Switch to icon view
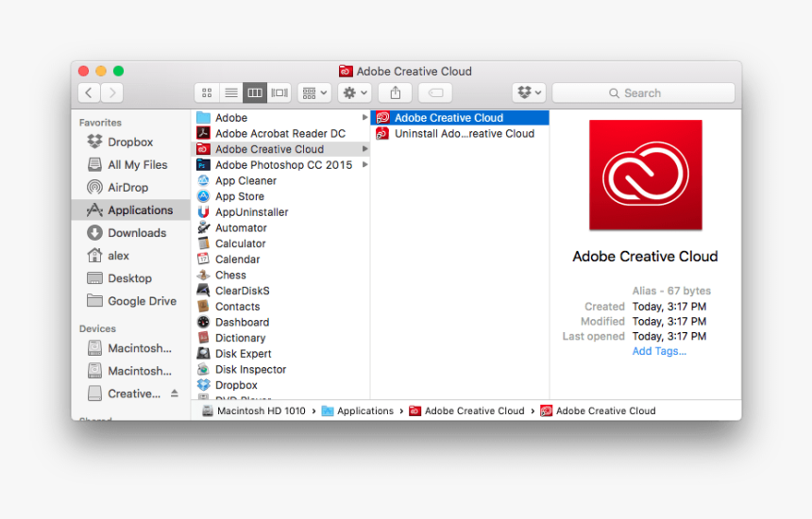The width and height of the screenshot is (812, 519). [x=207, y=93]
